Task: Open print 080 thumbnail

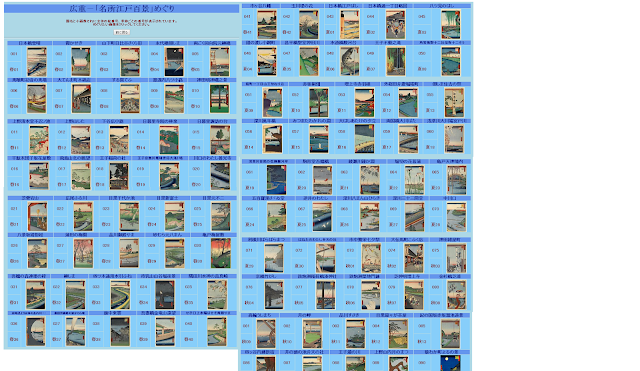Action: tap(456, 295)
